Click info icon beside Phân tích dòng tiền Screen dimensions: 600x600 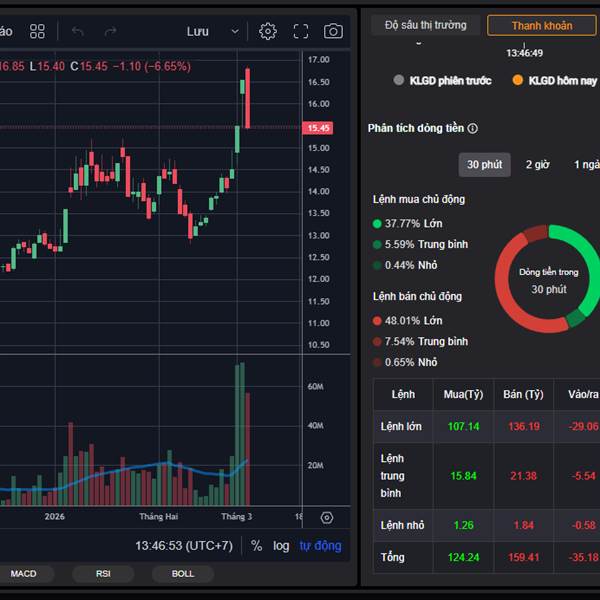point(473,128)
